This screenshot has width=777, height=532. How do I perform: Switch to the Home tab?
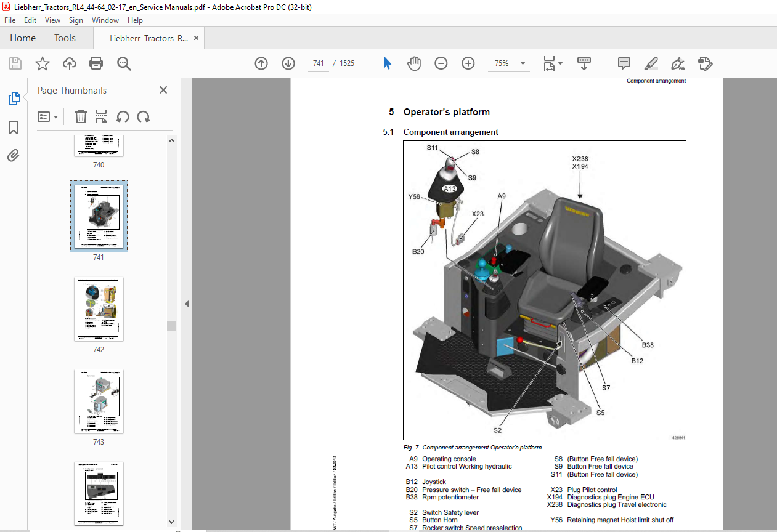click(x=23, y=38)
